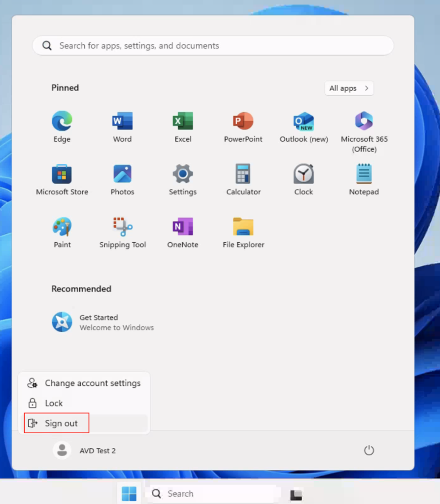Launch the Photos app
440x504 pixels.
122,180
